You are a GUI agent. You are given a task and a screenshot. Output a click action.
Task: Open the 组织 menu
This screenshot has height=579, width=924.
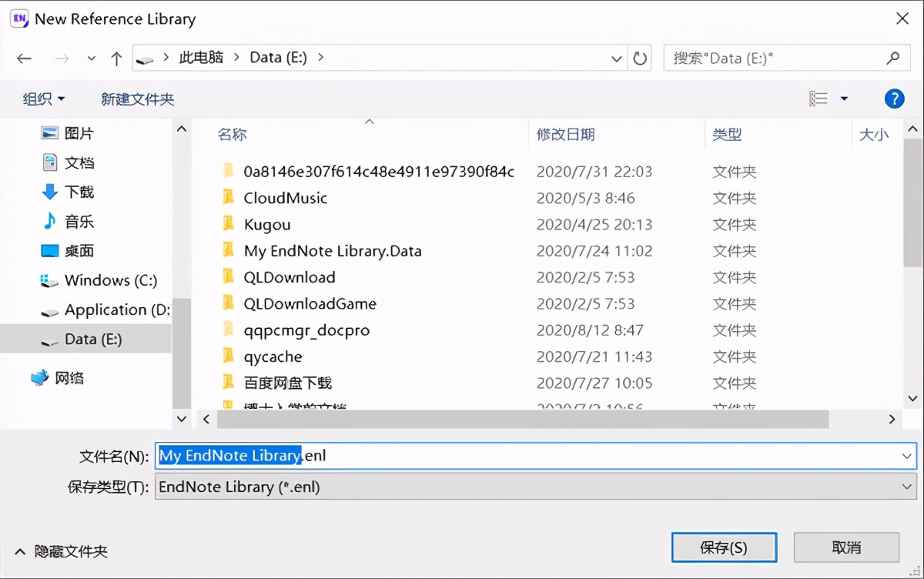(x=44, y=99)
